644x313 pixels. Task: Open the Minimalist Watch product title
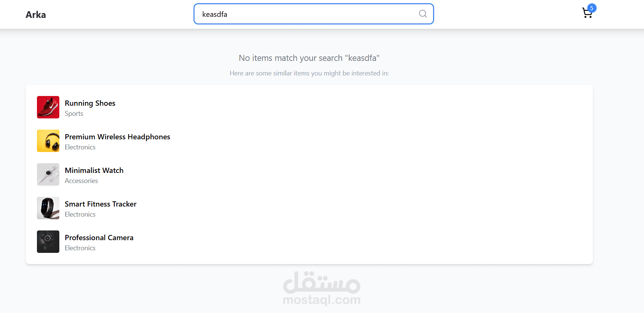pos(94,170)
